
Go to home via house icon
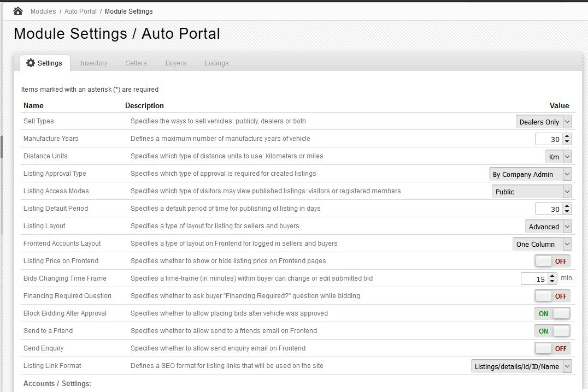[x=17, y=11]
